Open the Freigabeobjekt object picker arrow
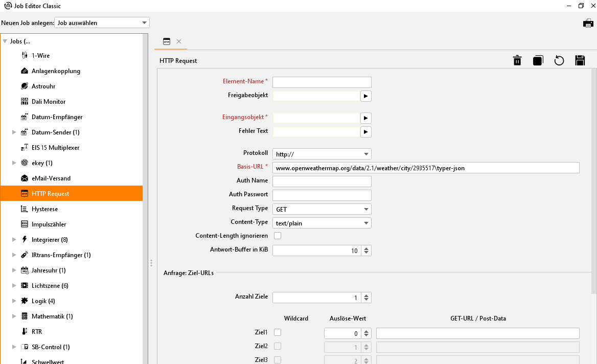 365,96
